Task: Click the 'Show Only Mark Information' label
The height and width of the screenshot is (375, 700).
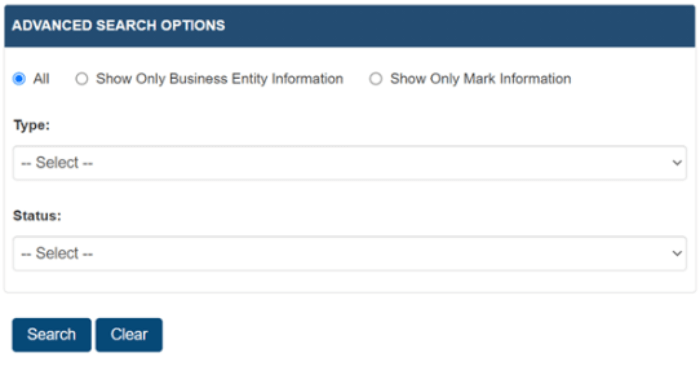Action: 481,79
